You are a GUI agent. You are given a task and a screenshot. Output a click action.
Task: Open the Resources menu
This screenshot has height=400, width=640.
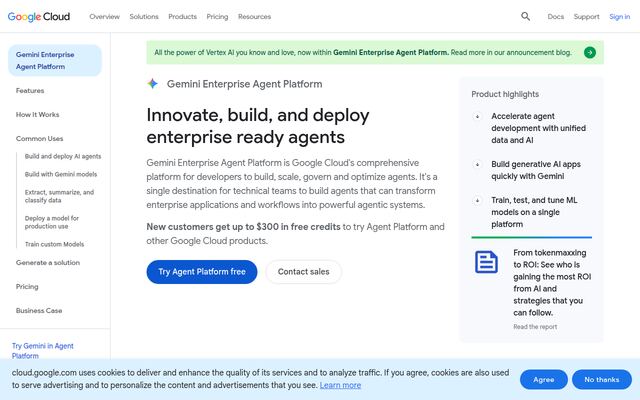tap(254, 17)
